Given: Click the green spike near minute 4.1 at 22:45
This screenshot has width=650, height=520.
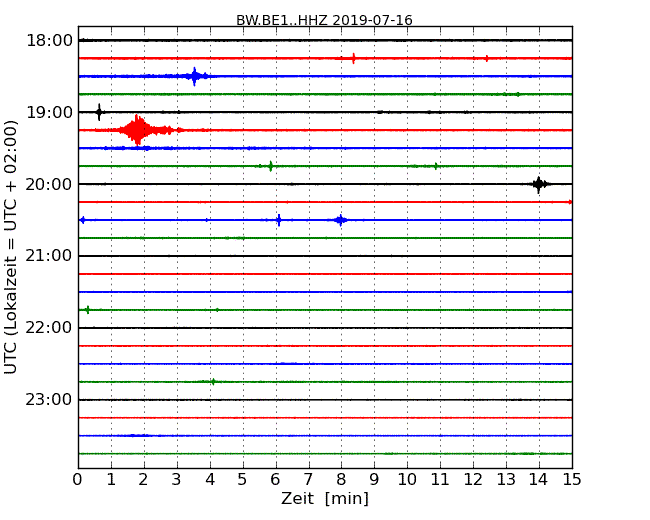Looking at the screenshot, I should pyautogui.click(x=213, y=381).
